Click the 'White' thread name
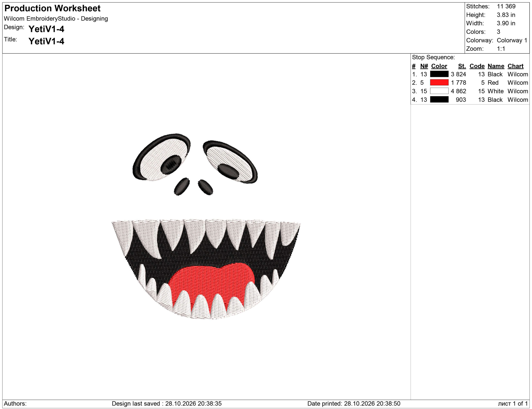This screenshot has width=532, height=409. pyautogui.click(x=495, y=91)
